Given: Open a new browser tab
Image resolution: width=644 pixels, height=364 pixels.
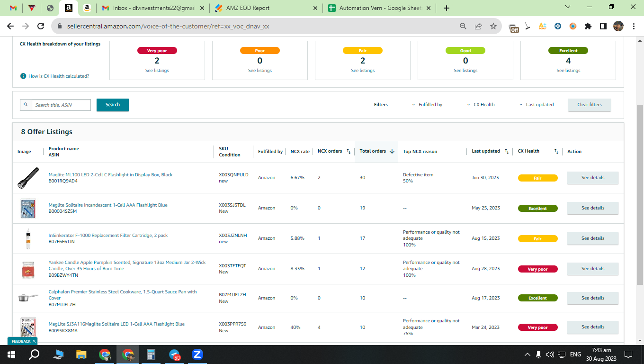Looking at the screenshot, I should pos(446,8).
